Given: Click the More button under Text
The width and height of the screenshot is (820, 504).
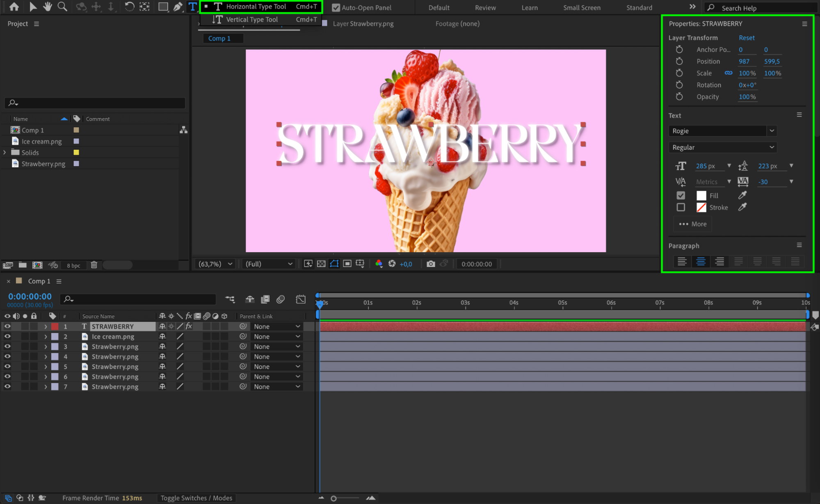Looking at the screenshot, I should coord(692,224).
